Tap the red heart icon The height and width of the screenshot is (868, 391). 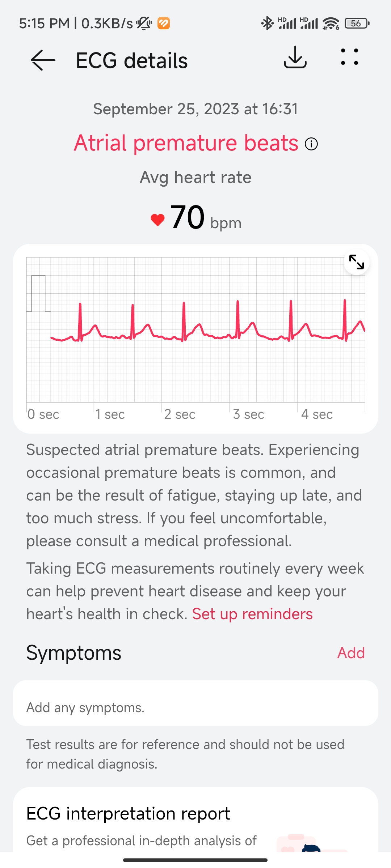[x=157, y=220]
